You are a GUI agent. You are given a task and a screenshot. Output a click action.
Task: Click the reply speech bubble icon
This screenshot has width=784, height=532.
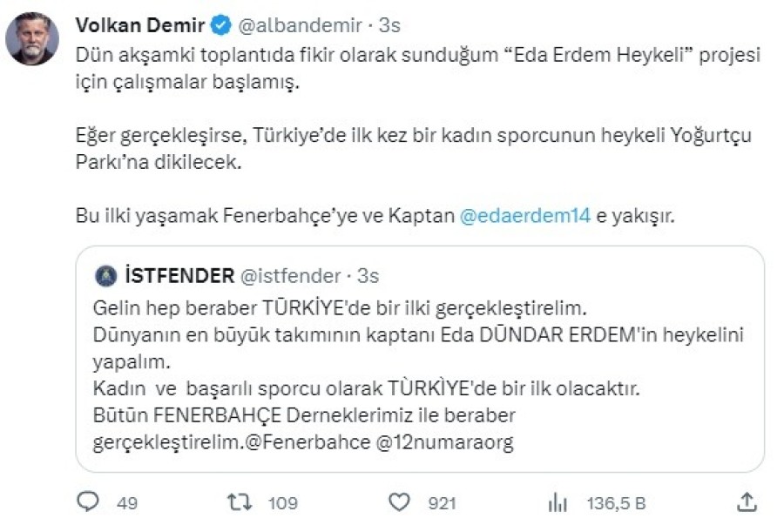[x=89, y=502]
